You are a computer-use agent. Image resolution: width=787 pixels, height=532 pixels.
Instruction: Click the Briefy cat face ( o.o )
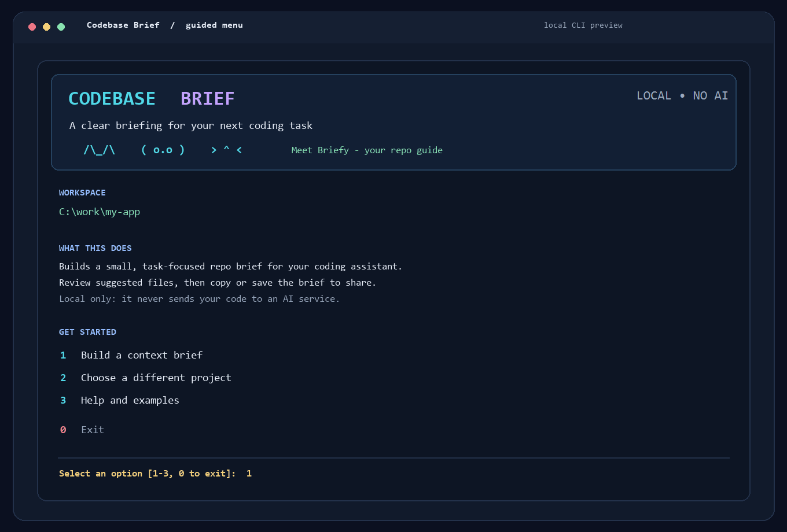point(163,150)
